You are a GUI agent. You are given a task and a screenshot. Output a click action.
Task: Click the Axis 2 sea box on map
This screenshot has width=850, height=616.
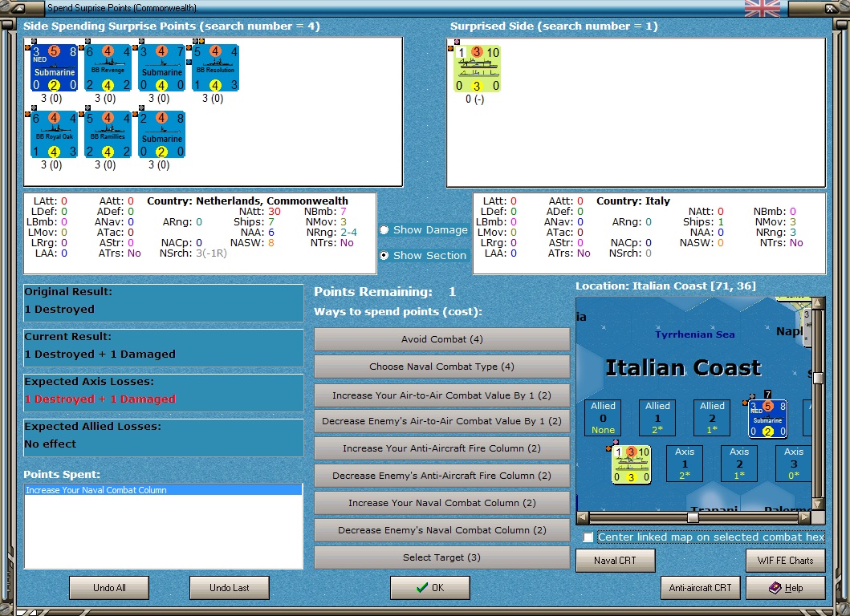739,464
